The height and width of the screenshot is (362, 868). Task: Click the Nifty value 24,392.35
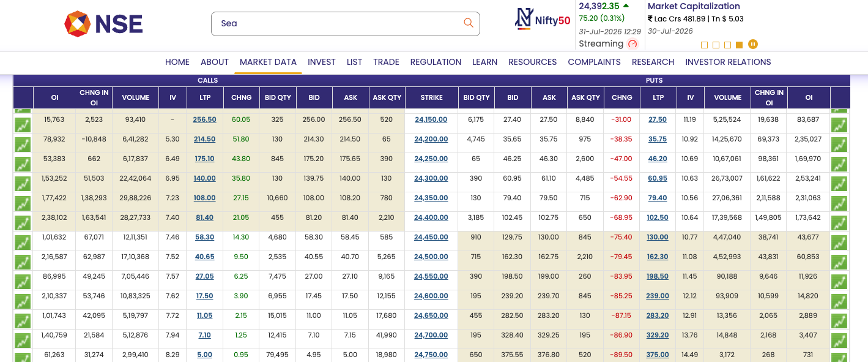pos(599,6)
